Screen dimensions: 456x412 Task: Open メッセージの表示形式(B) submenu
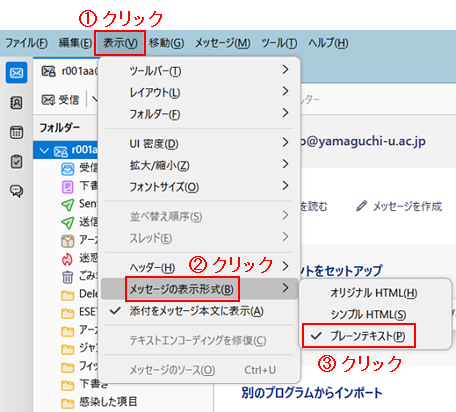point(200,289)
